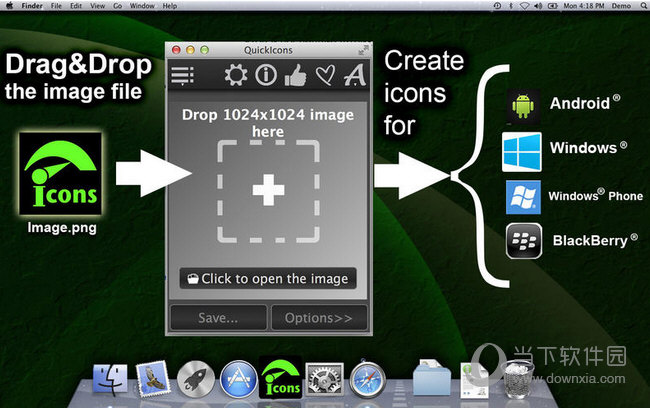Click the Bluetooth icon in menu bar
This screenshot has width=650, height=408.
[511, 6]
